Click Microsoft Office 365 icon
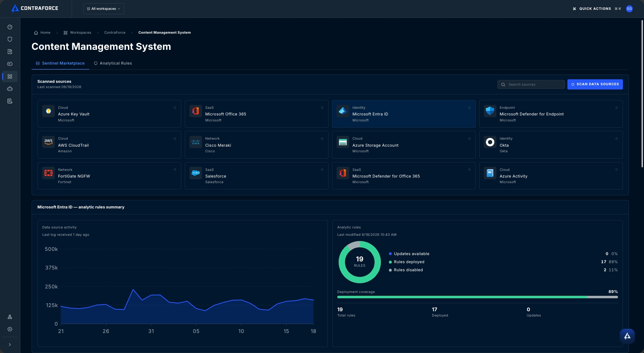This screenshot has height=353, width=644. [x=196, y=111]
